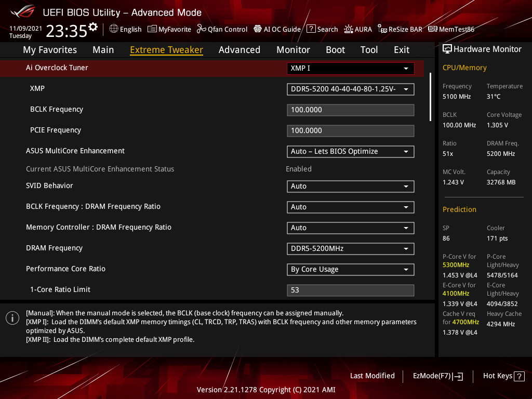This screenshot has width=532, height=399.
Task: Click the BCLK Frequency input field
Action: [351, 110]
